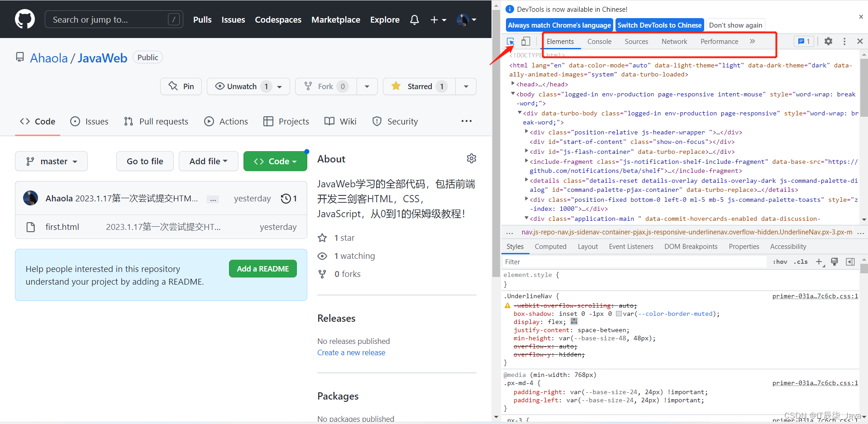Pin the repository with the Pin button
The height and width of the screenshot is (424, 868).
click(181, 86)
